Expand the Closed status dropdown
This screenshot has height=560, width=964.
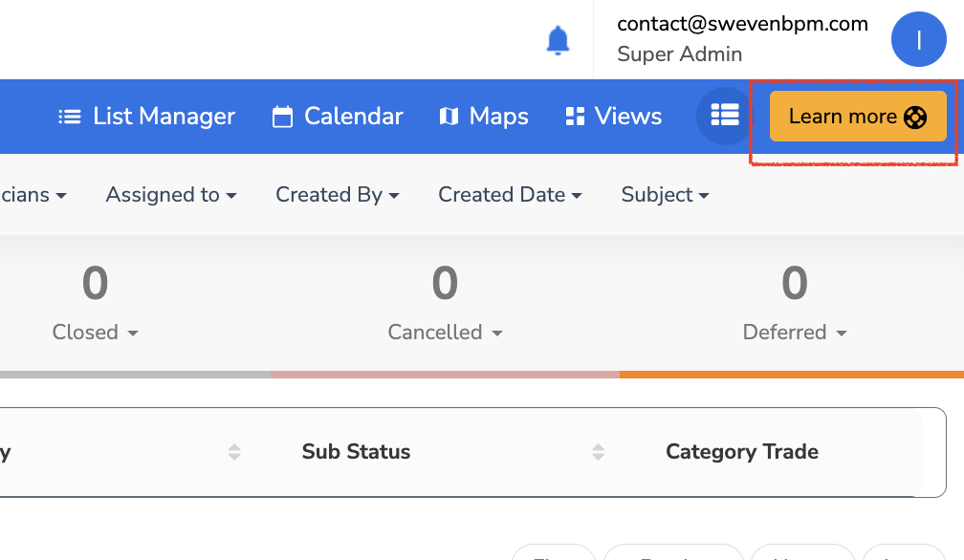click(95, 333)
